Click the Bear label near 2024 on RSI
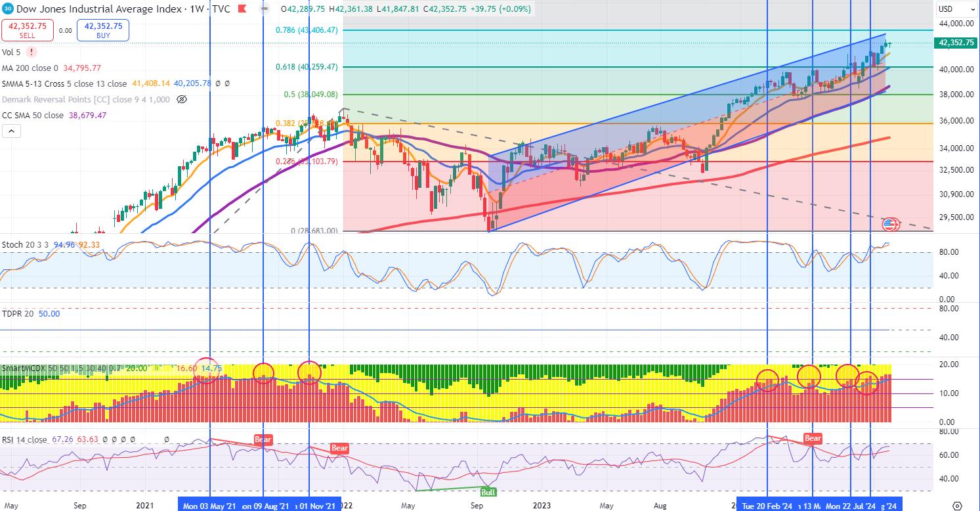Image resolution: width=980 pixels, height=511 pixels. [813, 438]
